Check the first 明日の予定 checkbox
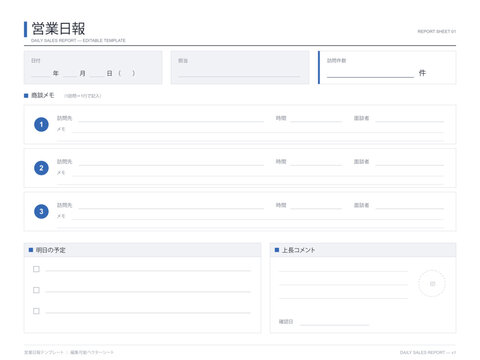This screenshot has width=480, height=360. point(36,269)
